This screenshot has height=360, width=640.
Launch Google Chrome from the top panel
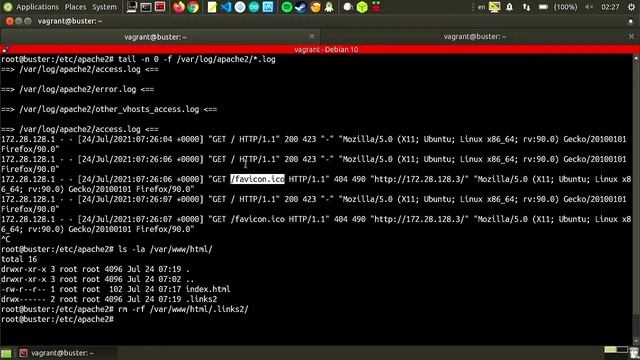(193, 7)
